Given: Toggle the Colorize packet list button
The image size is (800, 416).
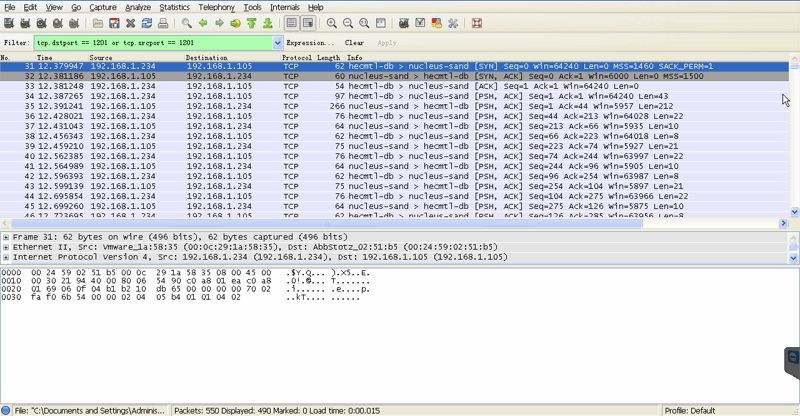Looking at the screenshot, I should pos(292,23).
